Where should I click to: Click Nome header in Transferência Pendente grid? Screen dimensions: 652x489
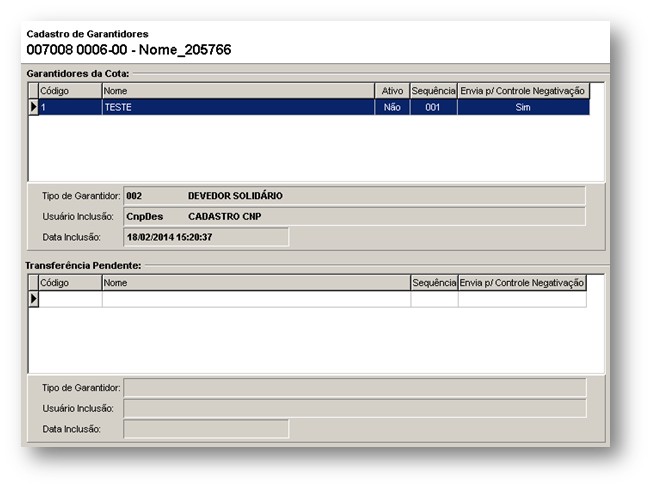[x=256, y=283]
